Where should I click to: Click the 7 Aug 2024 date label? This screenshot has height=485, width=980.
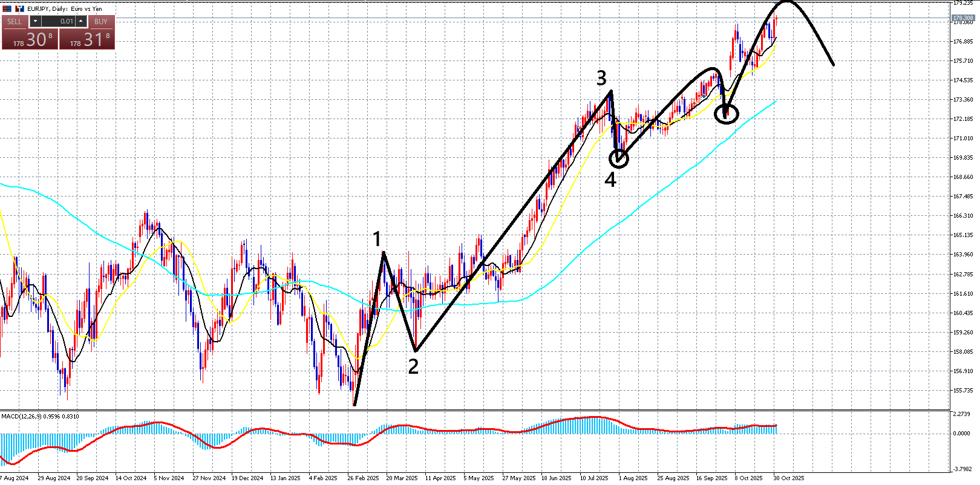[x=15, y=478]
